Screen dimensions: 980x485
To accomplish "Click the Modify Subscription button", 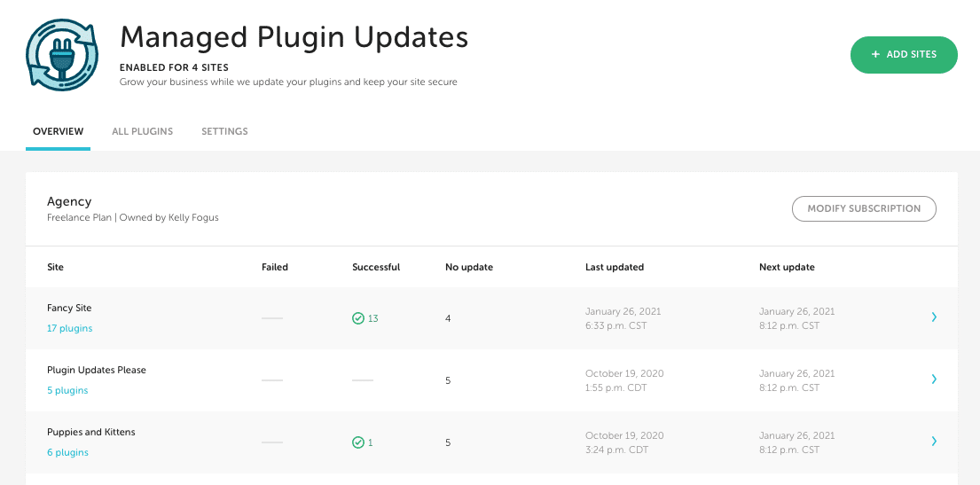I will 864,209.
